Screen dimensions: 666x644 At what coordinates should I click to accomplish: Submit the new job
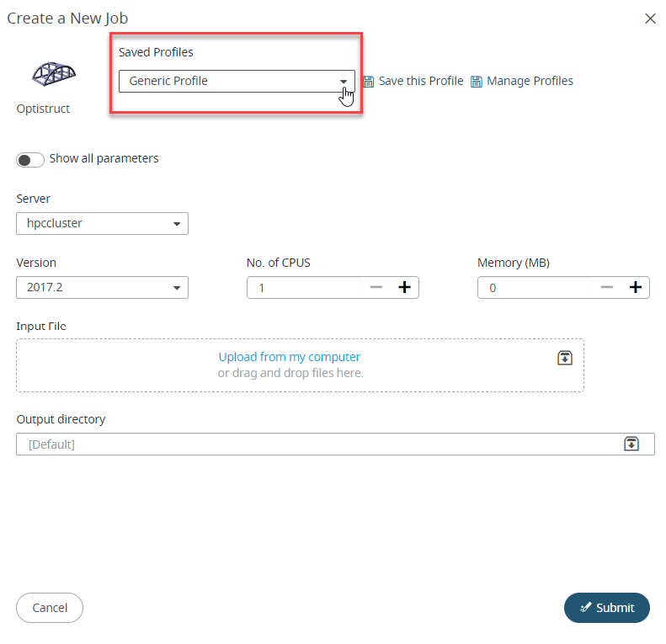(606, 608)
